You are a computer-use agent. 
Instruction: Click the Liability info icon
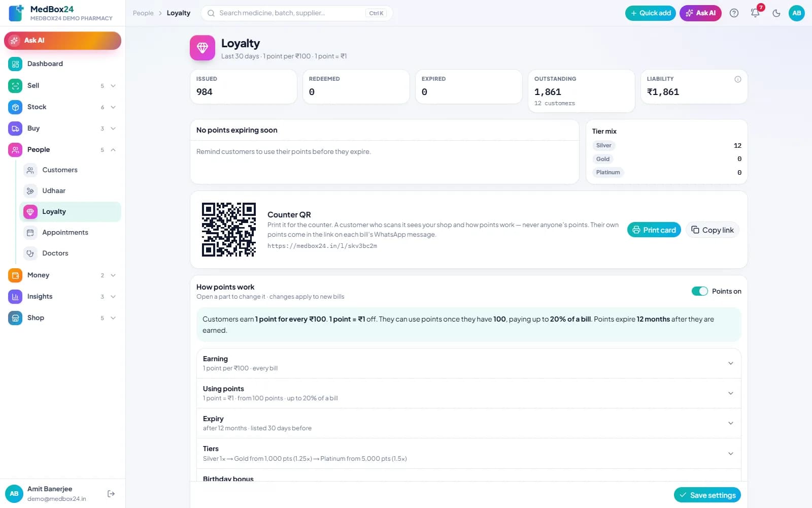coord(738,79)
